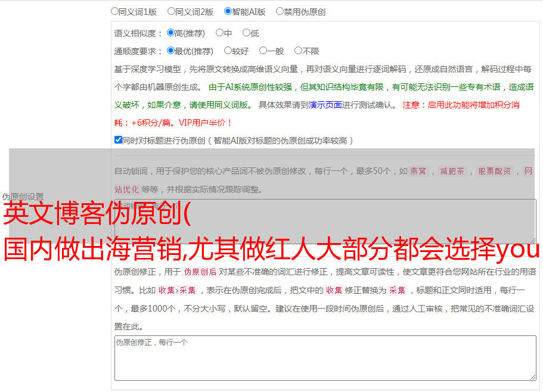Click the 股票配资 example keyword
Screen dimensions: 543x392
[494, 171]
